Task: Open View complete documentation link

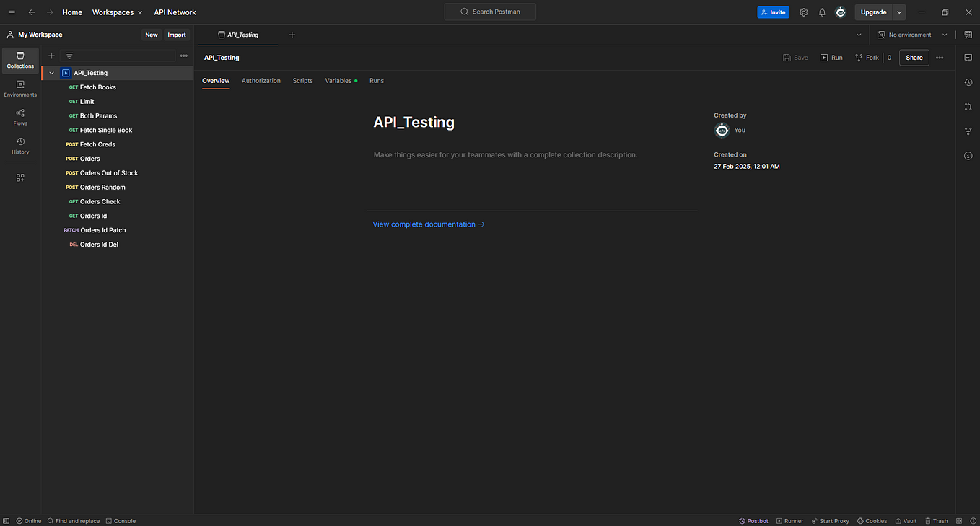Action: point(429,224)
